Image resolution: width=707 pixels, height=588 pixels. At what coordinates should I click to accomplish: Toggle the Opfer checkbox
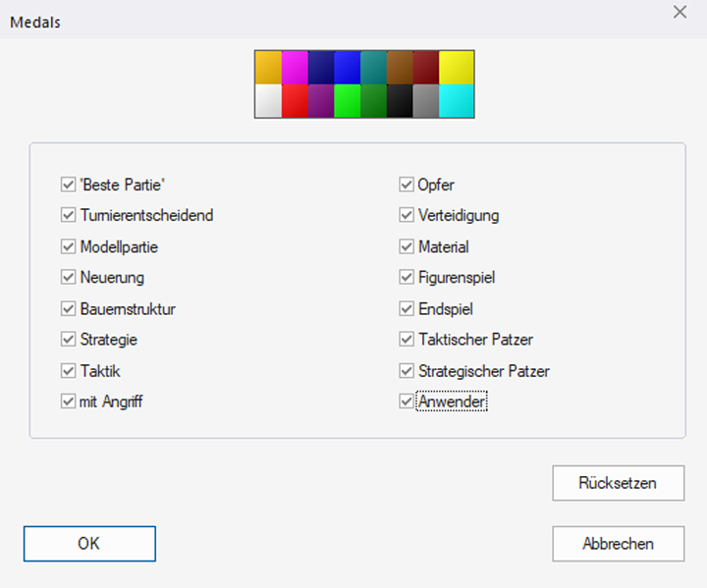[406, 185]
